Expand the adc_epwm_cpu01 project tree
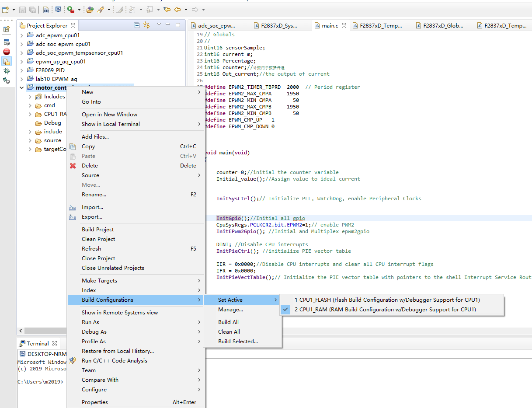The image size is (532, 408). pos(22,35)
